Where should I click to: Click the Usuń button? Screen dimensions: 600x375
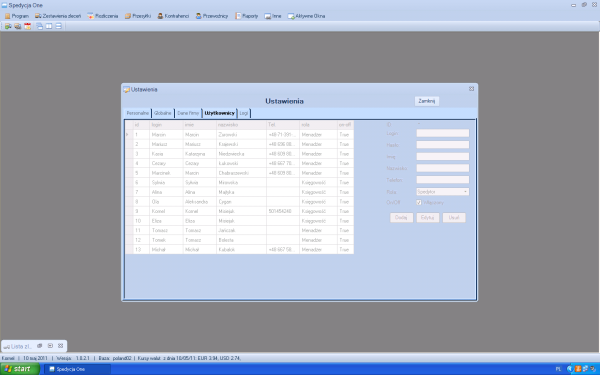[454, 217]
